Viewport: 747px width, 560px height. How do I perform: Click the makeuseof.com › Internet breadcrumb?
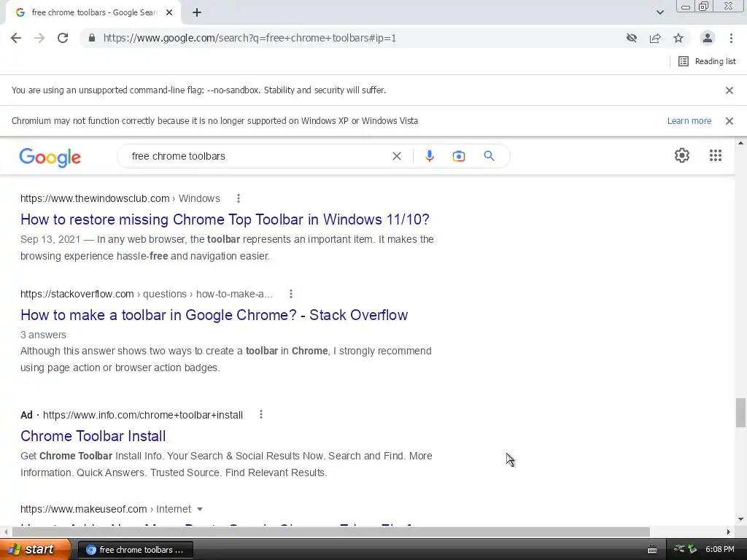[105, 509]
